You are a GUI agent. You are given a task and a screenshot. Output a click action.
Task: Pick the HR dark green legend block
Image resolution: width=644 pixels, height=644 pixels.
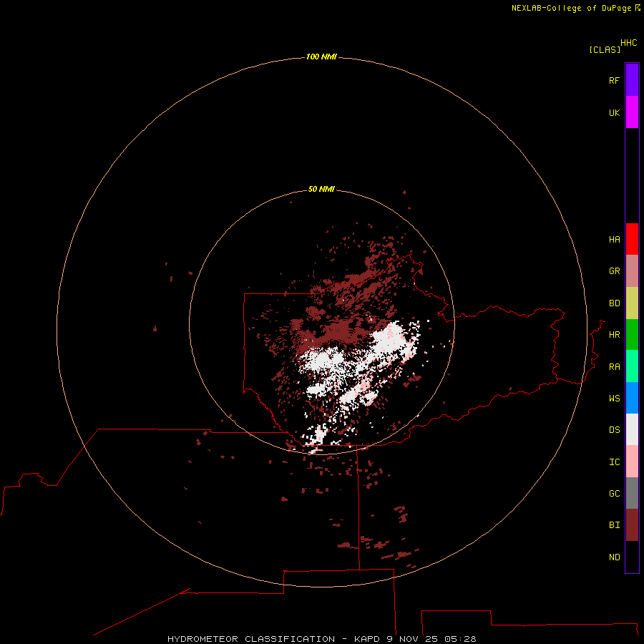click(632, 335)
